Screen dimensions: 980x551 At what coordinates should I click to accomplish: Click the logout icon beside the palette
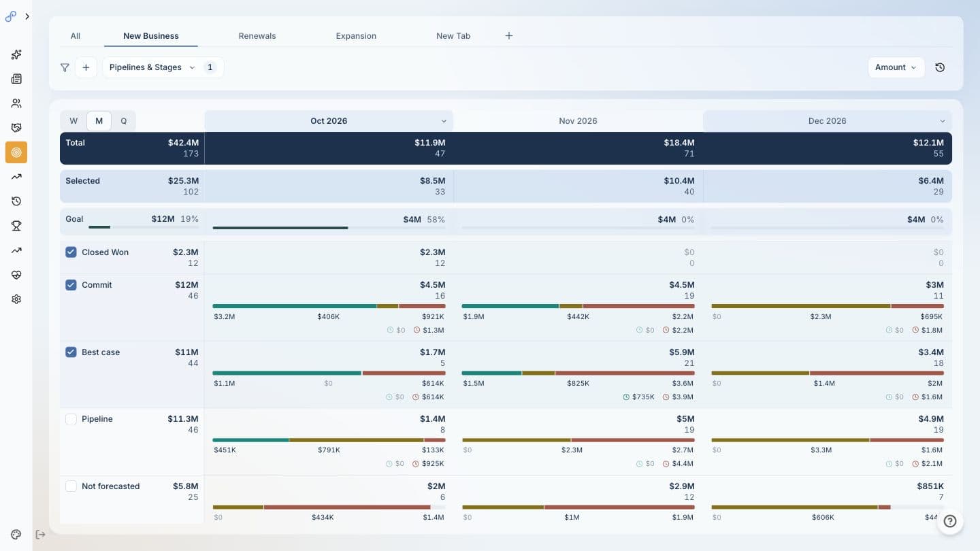tap(40, 535)
